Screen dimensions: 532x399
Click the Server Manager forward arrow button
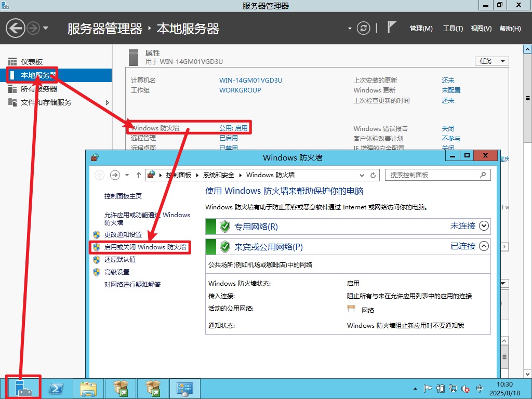[33, 28]
